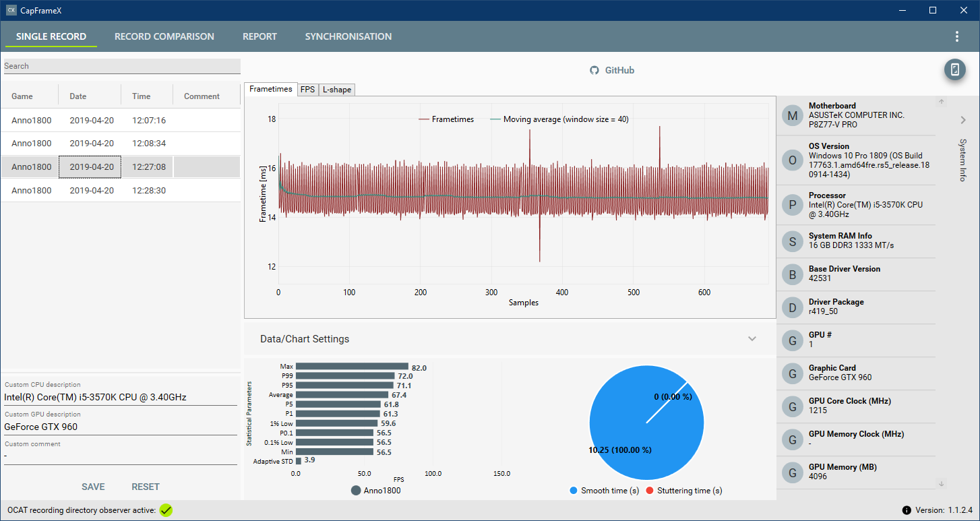Open the Record Comparison tab
980x521 pixels.
pyautogui.click(x=164, y=36)
